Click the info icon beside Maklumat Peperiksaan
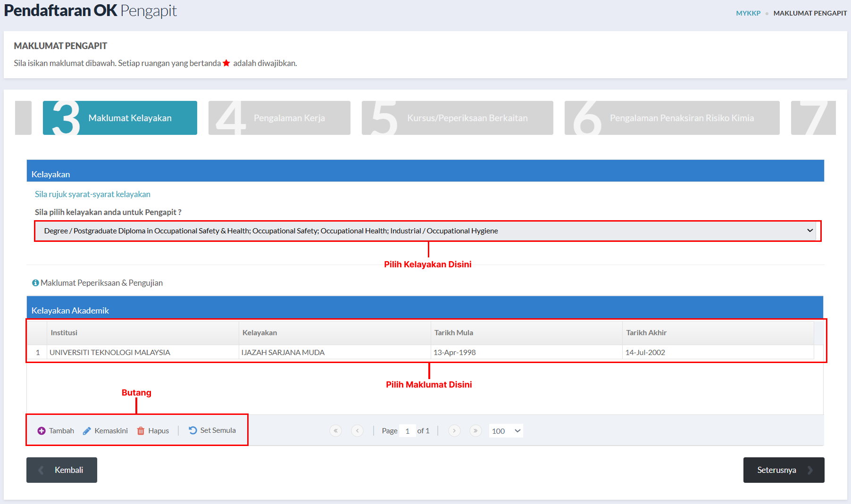 point(35,283)
